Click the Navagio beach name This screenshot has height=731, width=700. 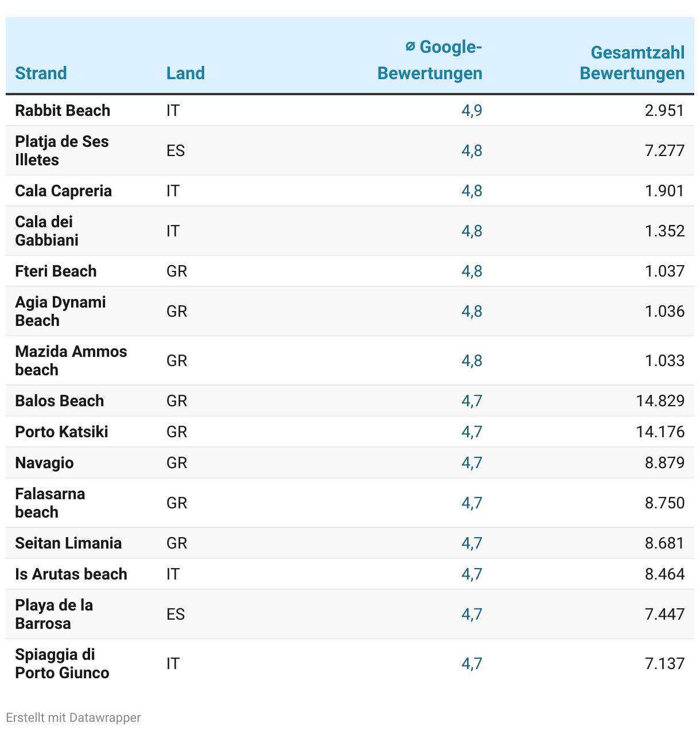44,463
